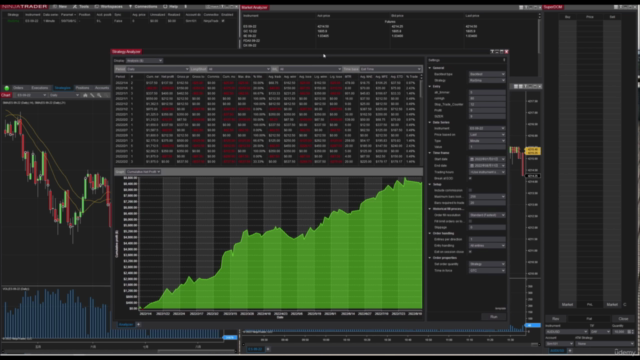Screen dimensions: 640x360
Task: Click the Start date calendar icon
Action: (x=472, y=159)
